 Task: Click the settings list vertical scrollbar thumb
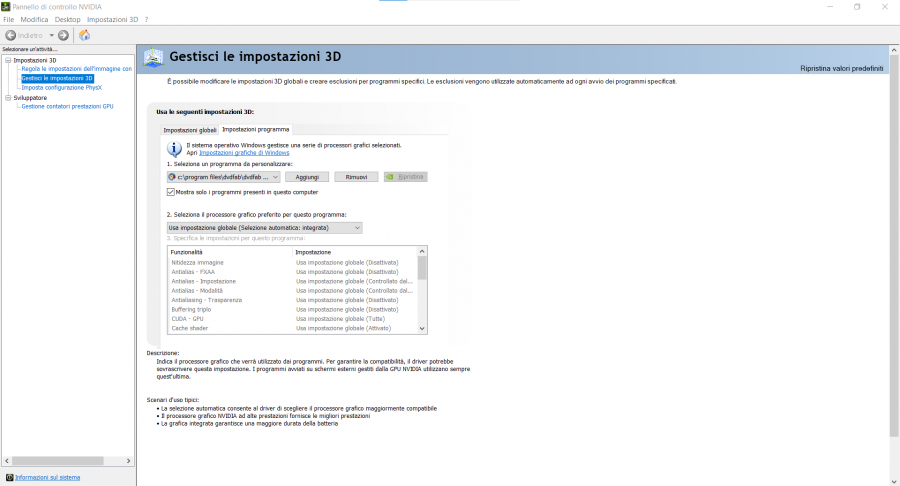coord(422,268)
